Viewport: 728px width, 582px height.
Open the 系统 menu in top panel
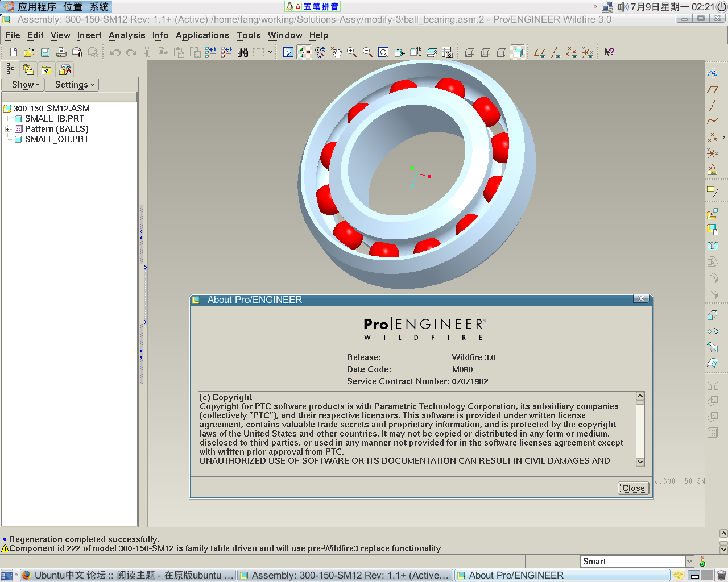pyautogui.click(x=99, y=7)
